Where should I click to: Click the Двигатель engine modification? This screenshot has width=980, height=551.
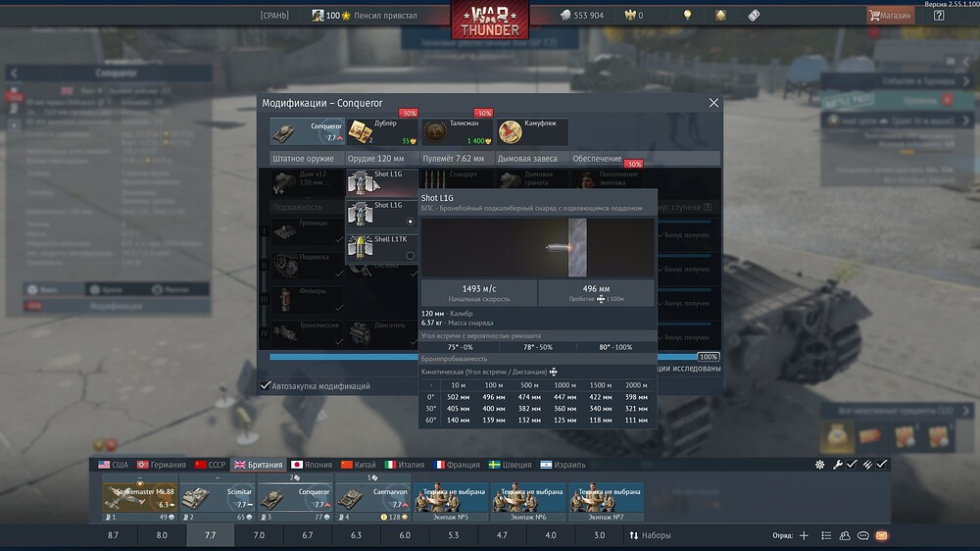pos(382,333)
